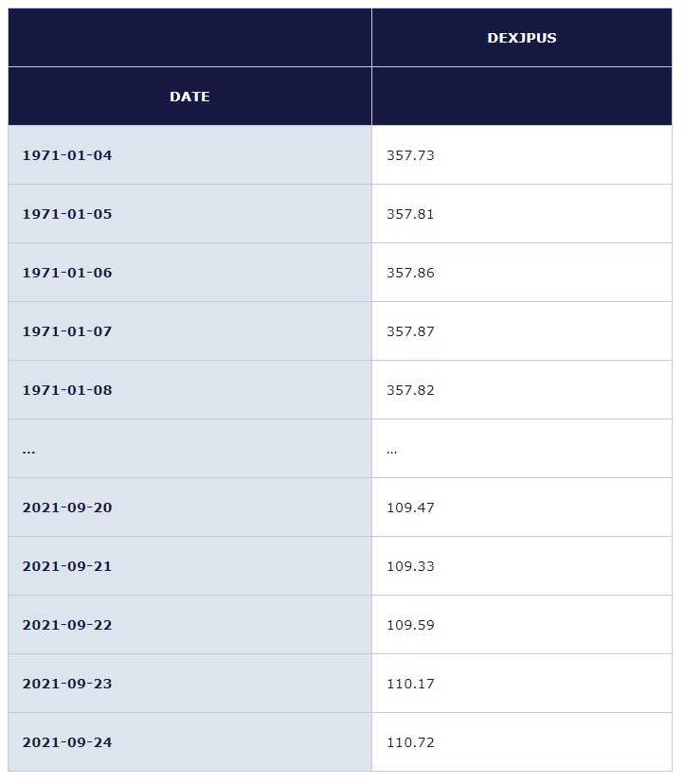The height and width of the screenshot is (784, 684).
Task: Click the cell containing 357.86
Action: [410, 273]
